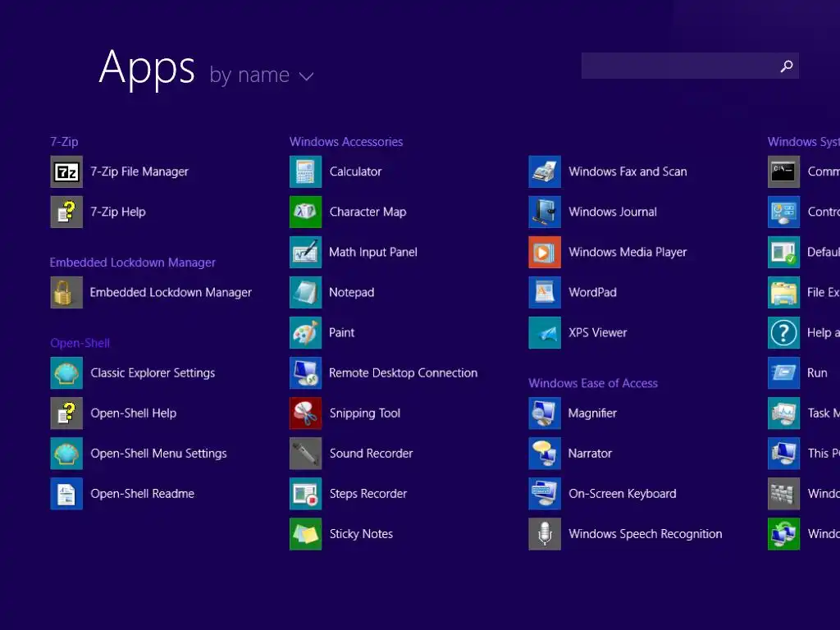The image size is (840, 630).
Task: Select the Windows Ease of Access header
Action: point(593,383)
